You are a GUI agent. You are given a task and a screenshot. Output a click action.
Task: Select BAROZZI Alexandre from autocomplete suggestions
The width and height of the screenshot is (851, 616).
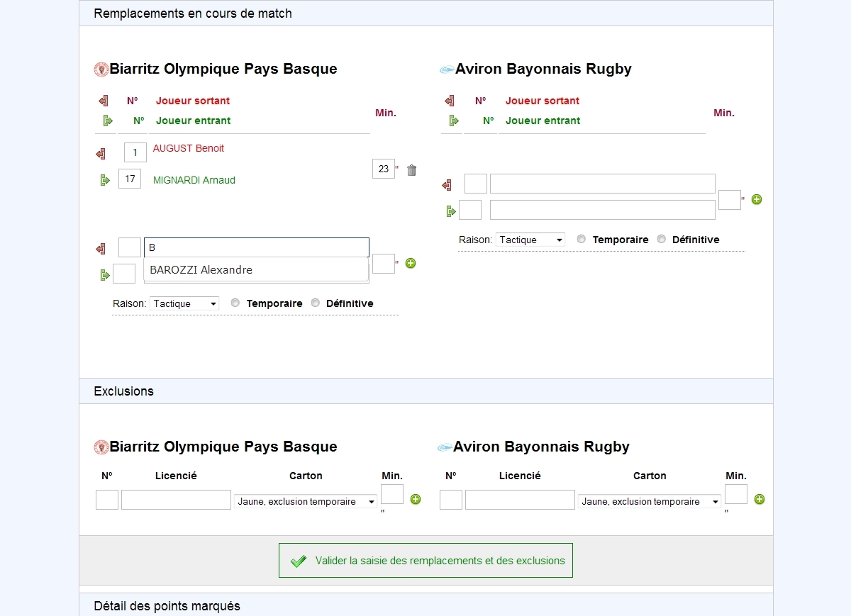click(x=201, y=270)
